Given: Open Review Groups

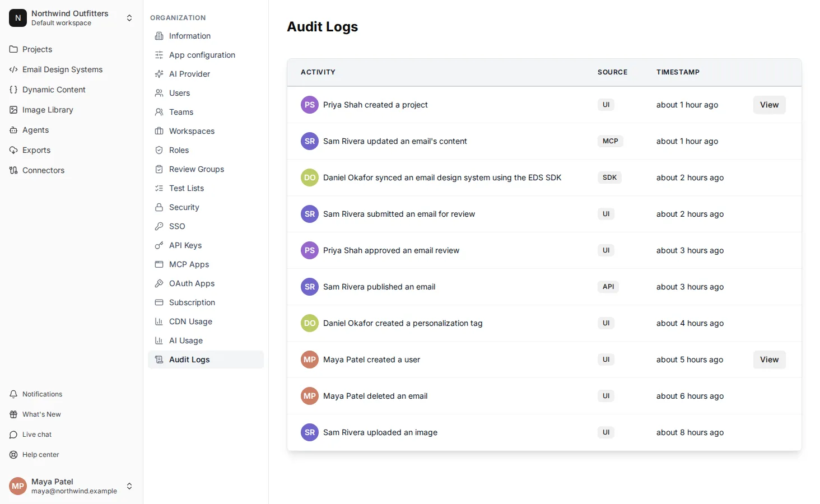Looking at the screenshot, I should (x=206, y=169).
